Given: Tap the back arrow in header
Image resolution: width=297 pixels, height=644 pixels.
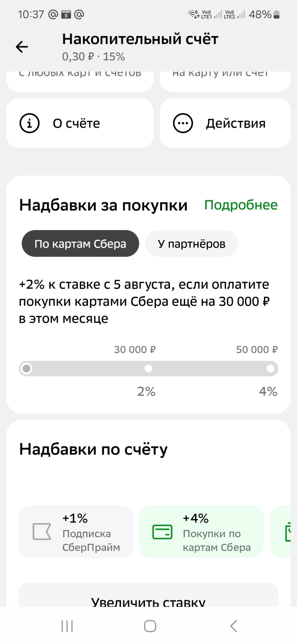Looking at the screenshot, I should [22, 46].
